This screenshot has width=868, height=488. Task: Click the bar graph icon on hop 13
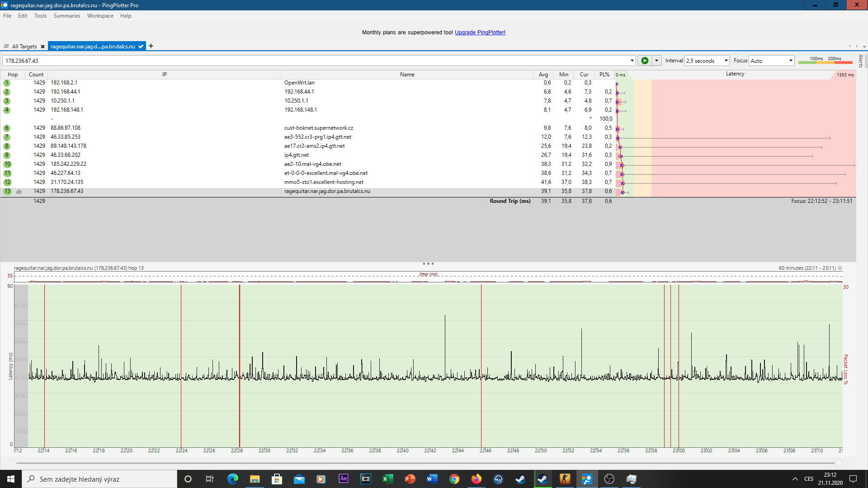point(19,192)
